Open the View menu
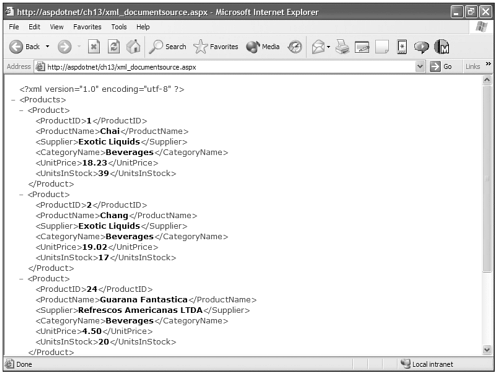Image resolution: width=498 pixels, height=374 pixels. pos(56,27)
